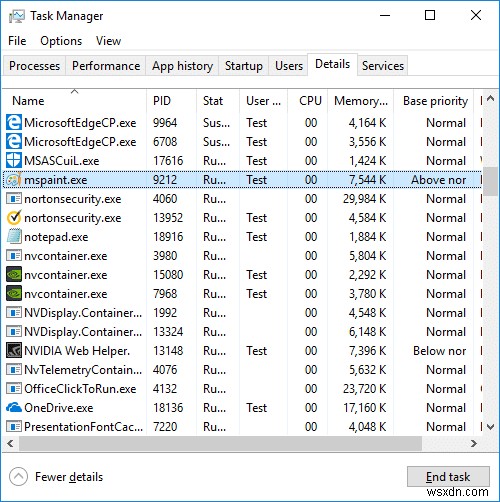The image size is (500, 502).
Task: Select the MSASCuiL.exe process name
Action: 62,161
